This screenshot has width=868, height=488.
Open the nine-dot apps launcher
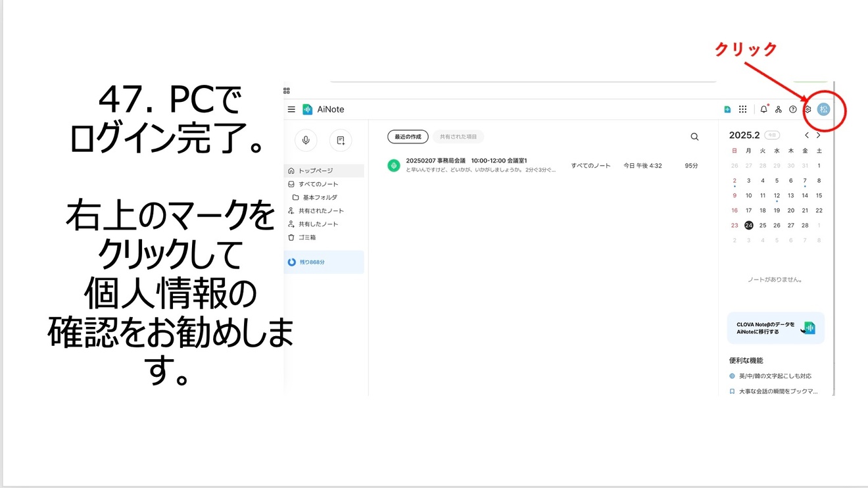(x=742, y=109)
